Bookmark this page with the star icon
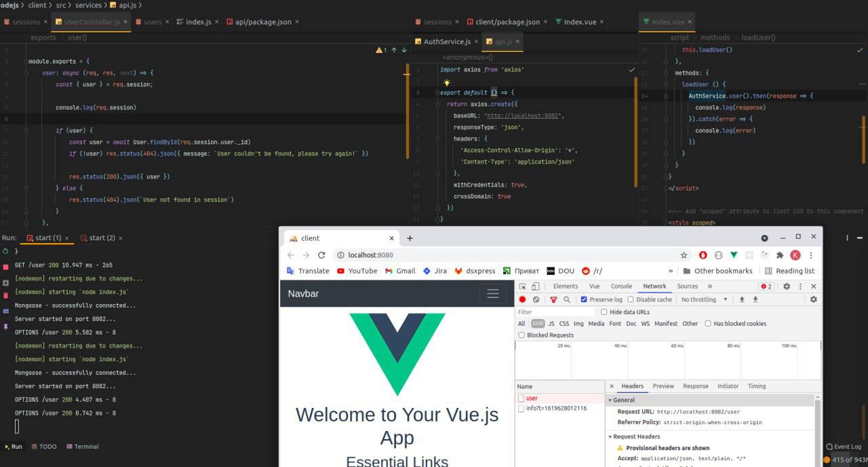The image size is (868, 467). tap(684, 255)
